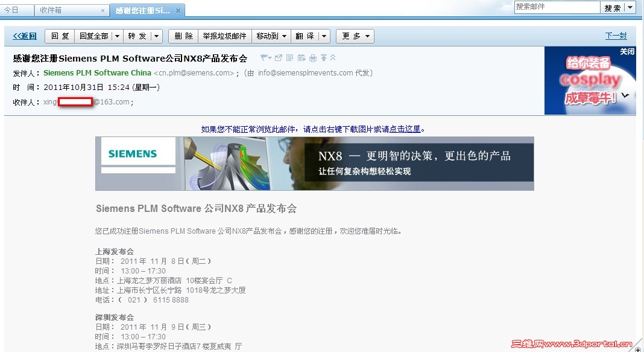
Task: Open the cosplay advertisement banner
Action: tap(590, 80)
